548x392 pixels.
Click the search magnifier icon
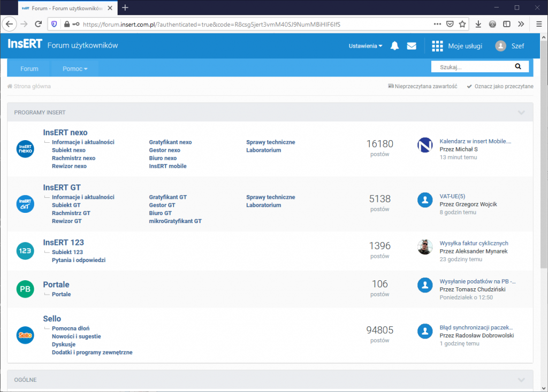point(518,66)
